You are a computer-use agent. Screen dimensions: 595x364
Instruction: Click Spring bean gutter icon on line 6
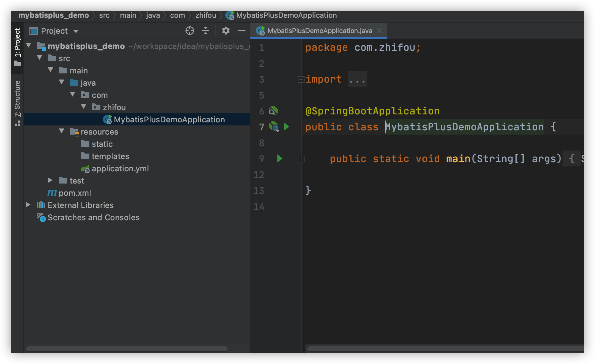pos(273,111)
